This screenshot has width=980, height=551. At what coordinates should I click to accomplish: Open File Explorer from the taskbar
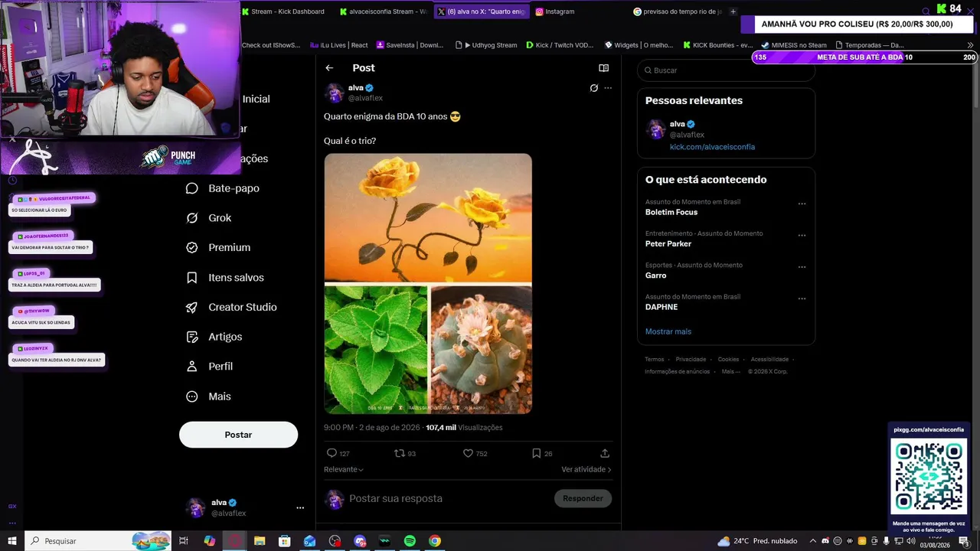tap(259, 541)
